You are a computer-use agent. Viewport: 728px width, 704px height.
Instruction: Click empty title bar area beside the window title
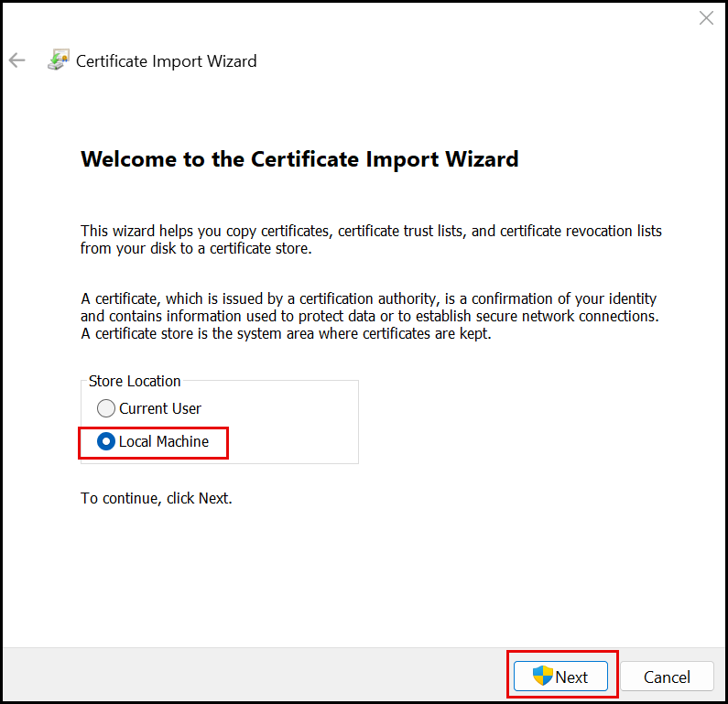pyautogui.click(x=458, y=61)
